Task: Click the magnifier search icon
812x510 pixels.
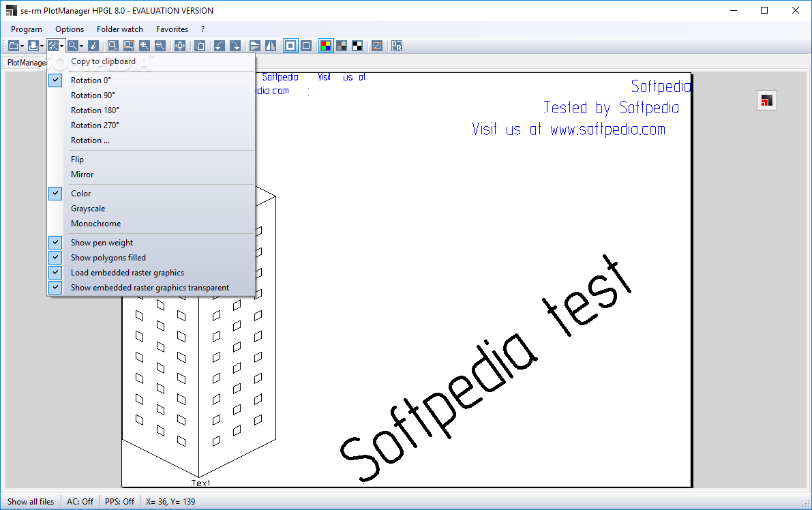Action: tap(72, 46)
